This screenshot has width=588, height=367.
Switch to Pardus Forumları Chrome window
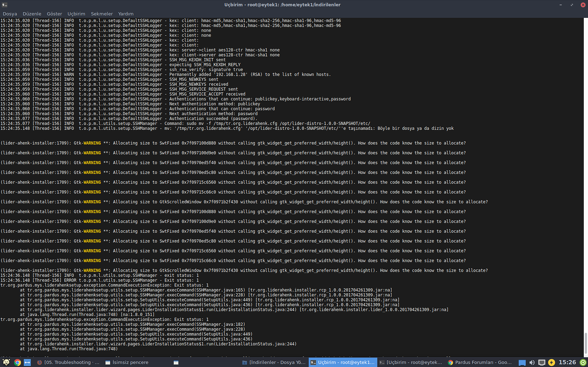click(x=477, y=362)
